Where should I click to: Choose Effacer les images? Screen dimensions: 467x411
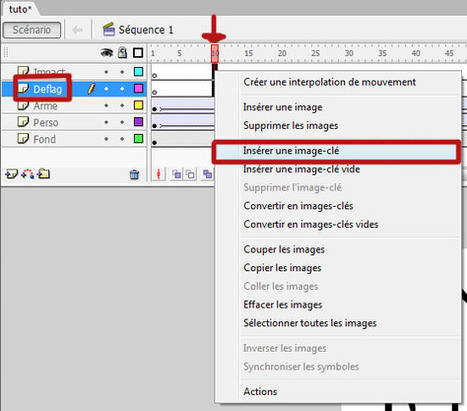(338, 305)
